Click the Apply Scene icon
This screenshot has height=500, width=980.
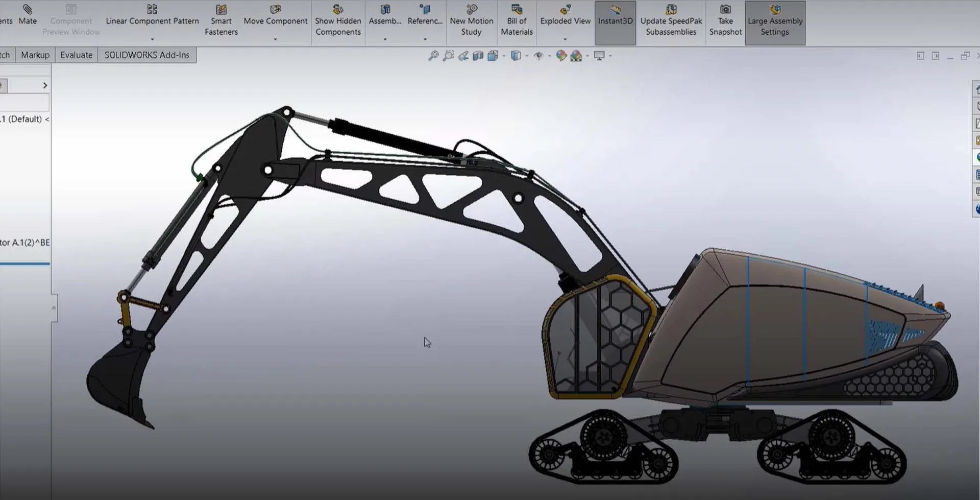pyautogui.click(x=576, y=56)
